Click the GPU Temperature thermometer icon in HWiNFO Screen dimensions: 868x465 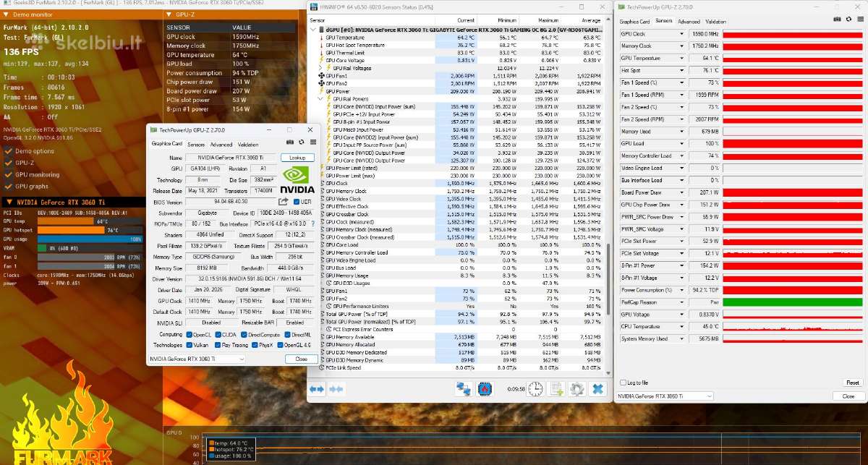[322, 37]
